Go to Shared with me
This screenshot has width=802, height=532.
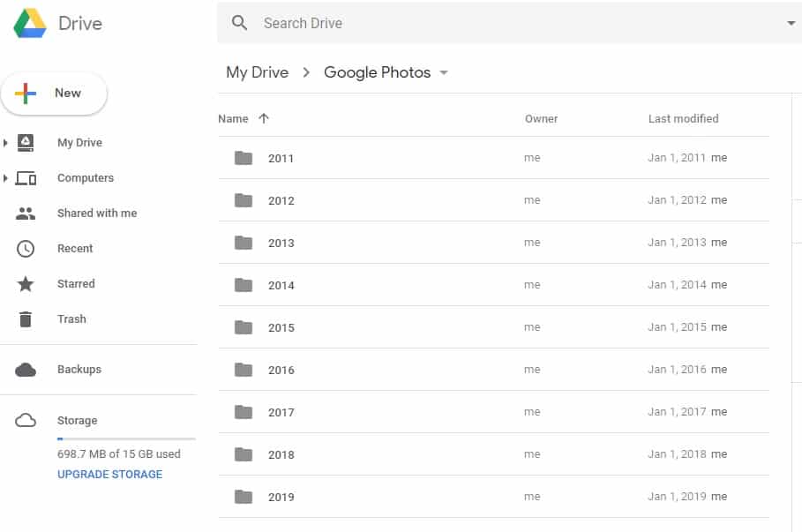pos(97,214)
